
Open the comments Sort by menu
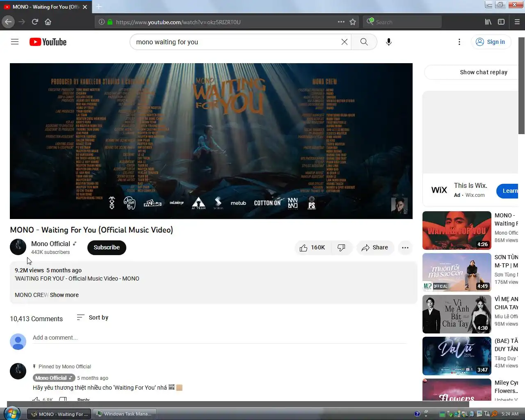point(93,317)
